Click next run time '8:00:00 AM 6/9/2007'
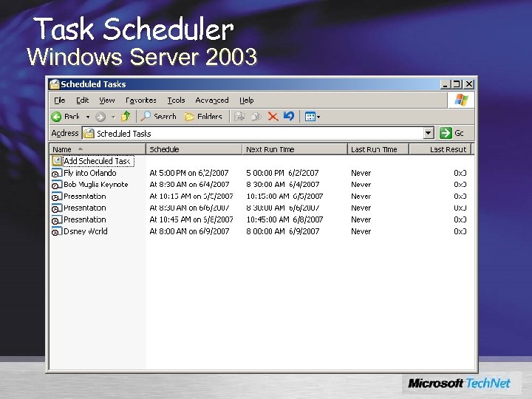This screenshot has height=399, width=532. click(282, 231)
